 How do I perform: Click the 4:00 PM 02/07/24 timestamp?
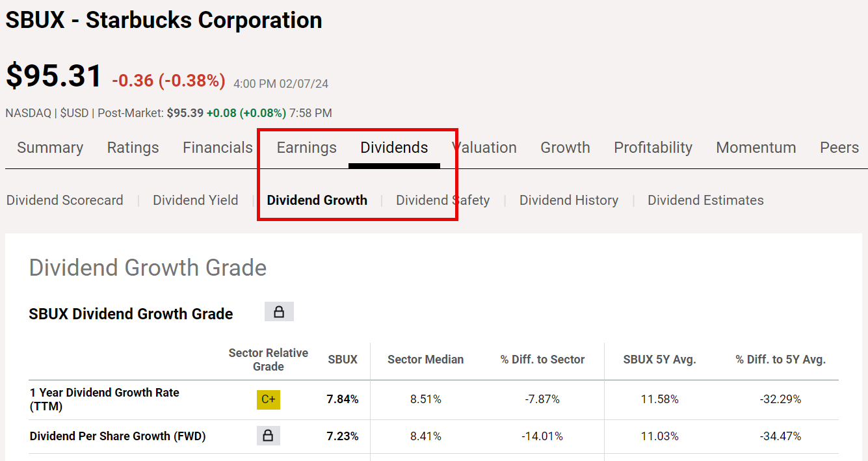[281, 83]
